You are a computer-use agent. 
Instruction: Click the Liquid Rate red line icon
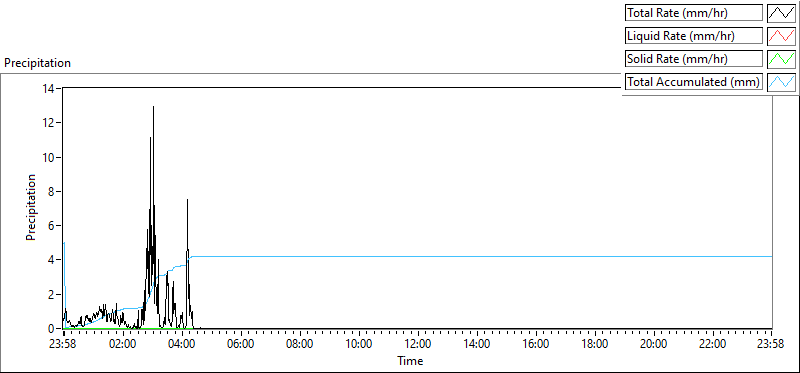click(x=782, y=36)
